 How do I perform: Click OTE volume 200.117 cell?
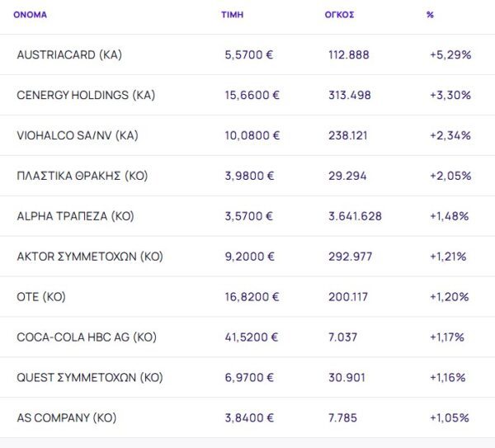tap(348, 297)
